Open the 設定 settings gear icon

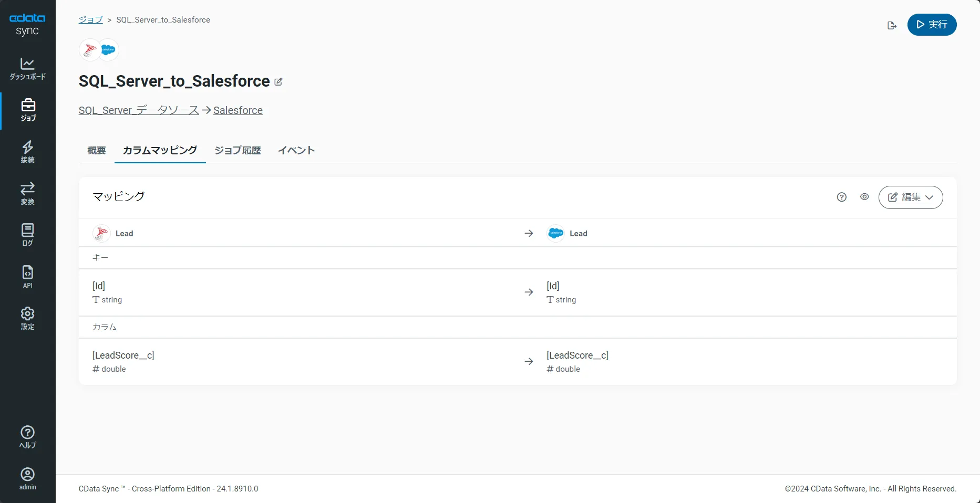[27, 318]
